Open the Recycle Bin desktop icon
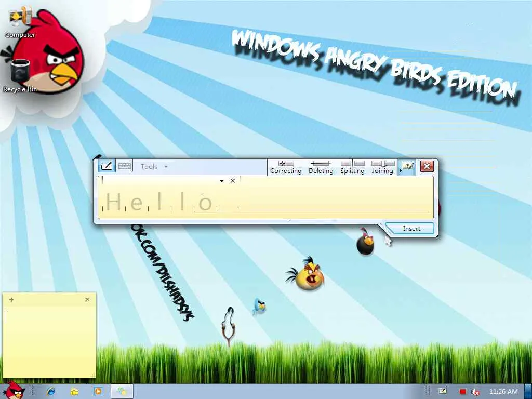The width and height of the screenshot is (532, 399). pyautogui.click(x=20, y=76)
